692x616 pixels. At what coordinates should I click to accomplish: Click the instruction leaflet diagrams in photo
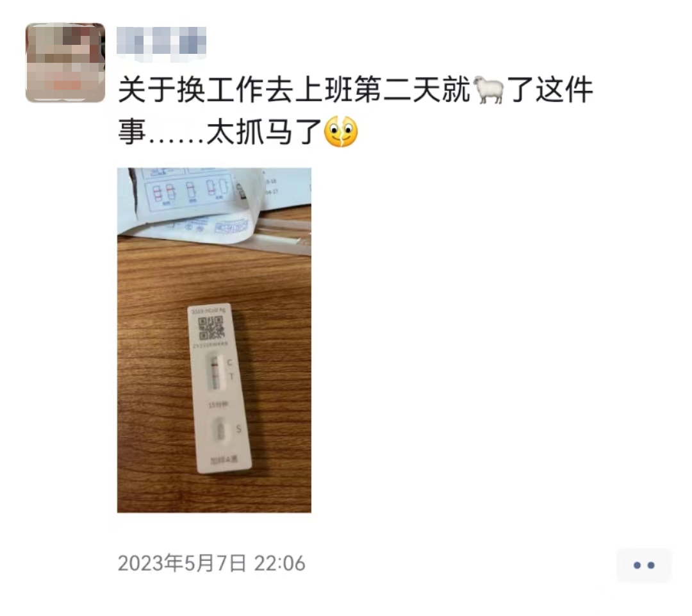pyautogui.click(x=188, y=191)
